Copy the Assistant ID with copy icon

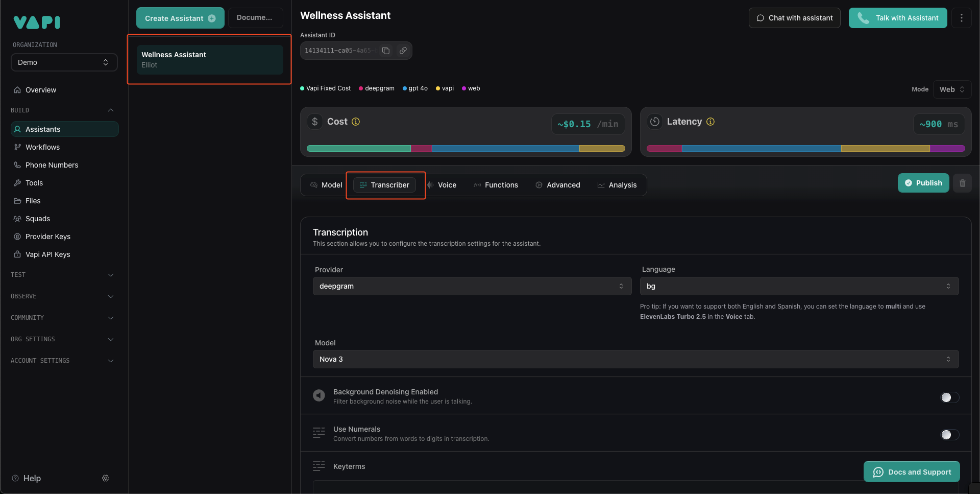[386, 51]
